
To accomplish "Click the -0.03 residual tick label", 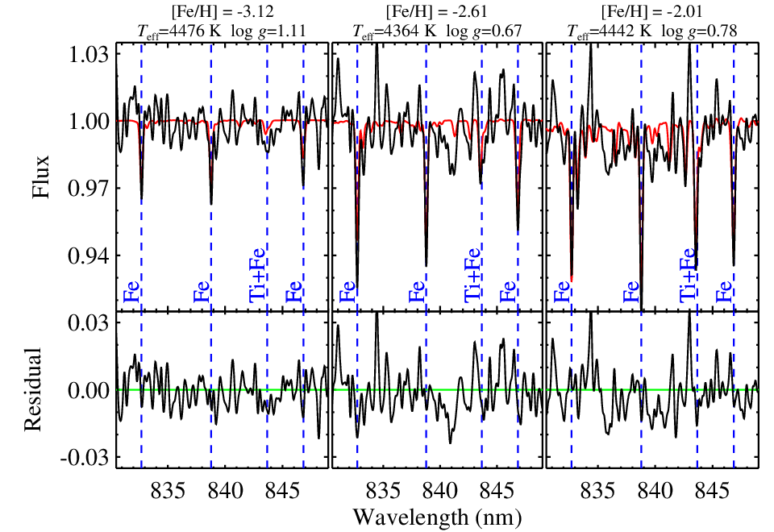I will tap(85, 458).
